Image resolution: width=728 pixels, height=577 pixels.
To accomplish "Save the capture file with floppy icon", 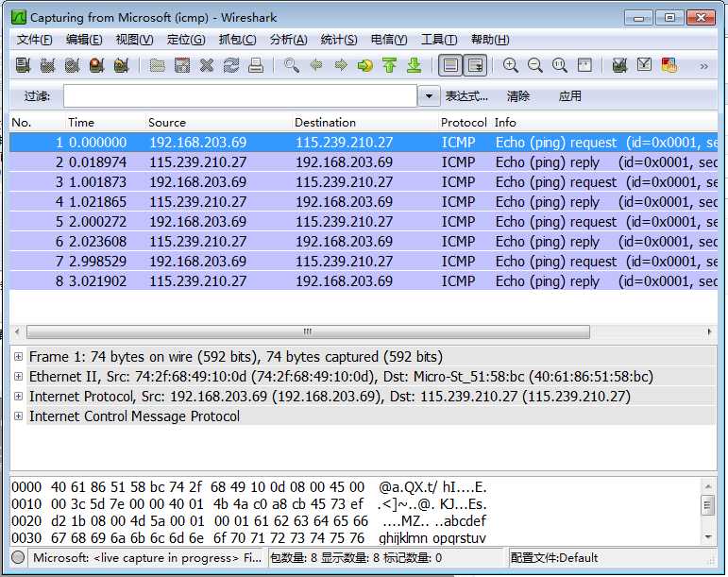I will [182, 65].
